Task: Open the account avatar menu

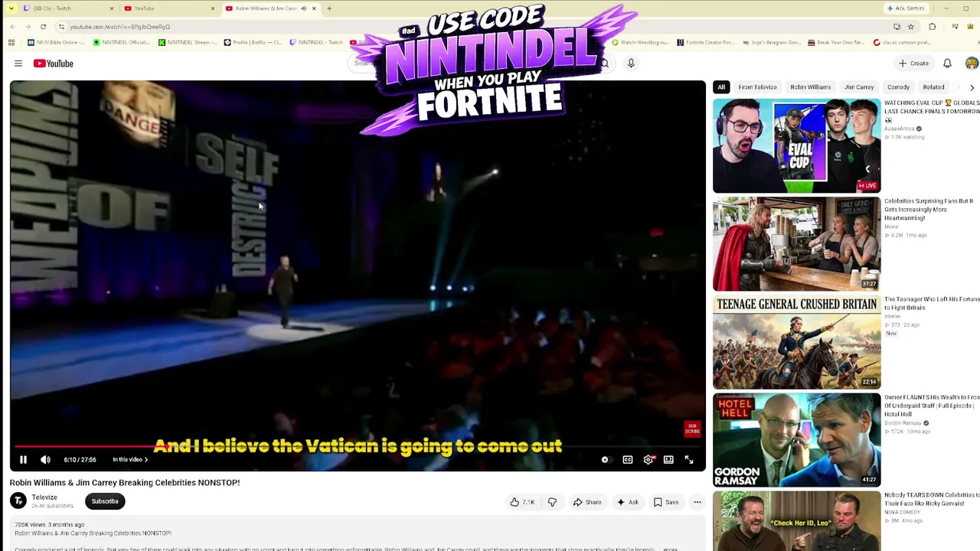Action: (x=972, y=64)
